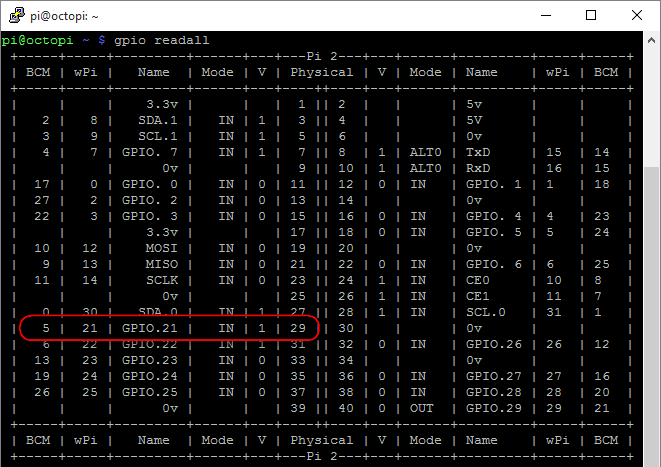Maximize the pi@octopi terminal window

point(591,16)
